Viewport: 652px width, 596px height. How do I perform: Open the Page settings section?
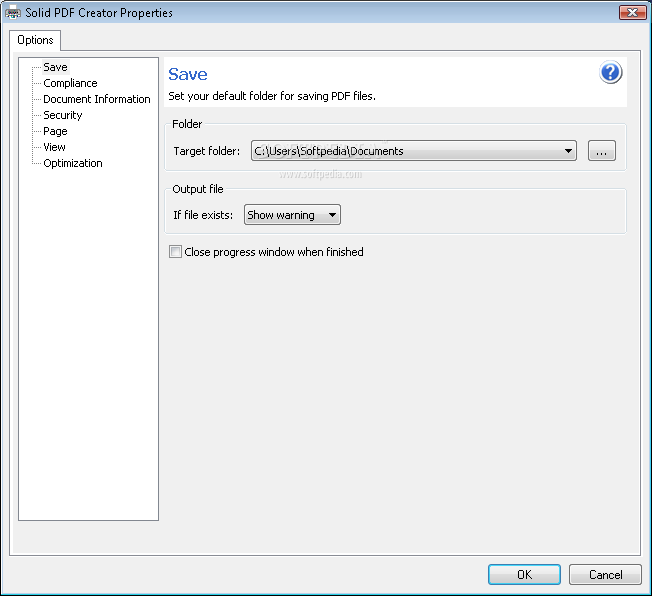[x=55, y=131]
